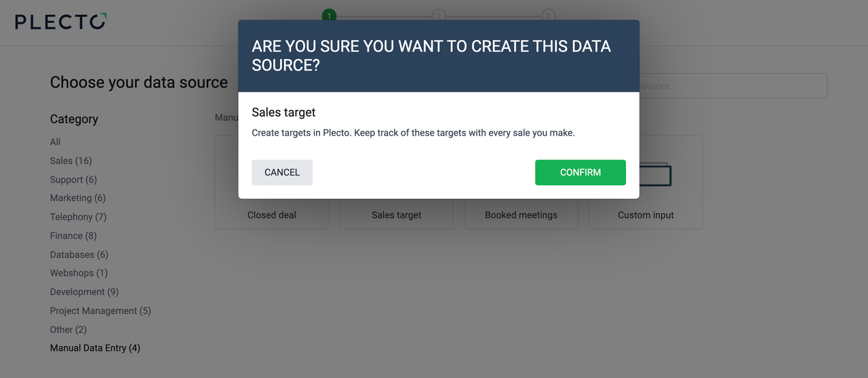
Task: Select Manual Data Entry (4) category
Action: click(95, 348)
